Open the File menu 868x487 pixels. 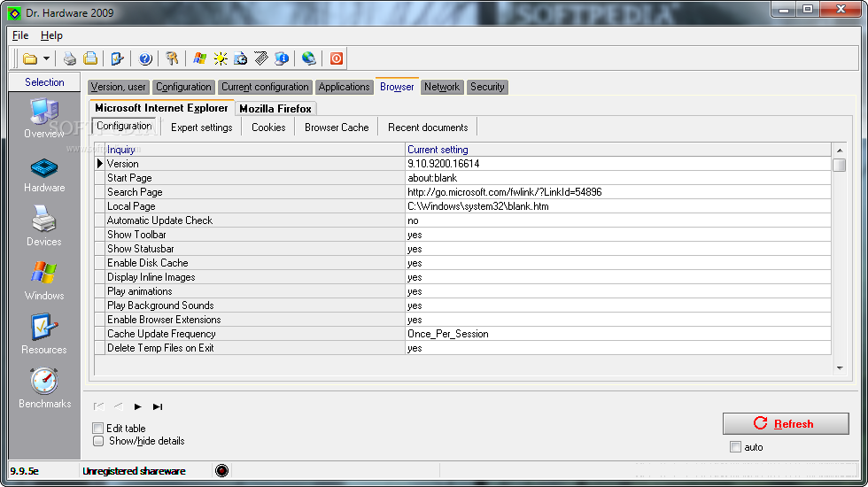(20, 35)
